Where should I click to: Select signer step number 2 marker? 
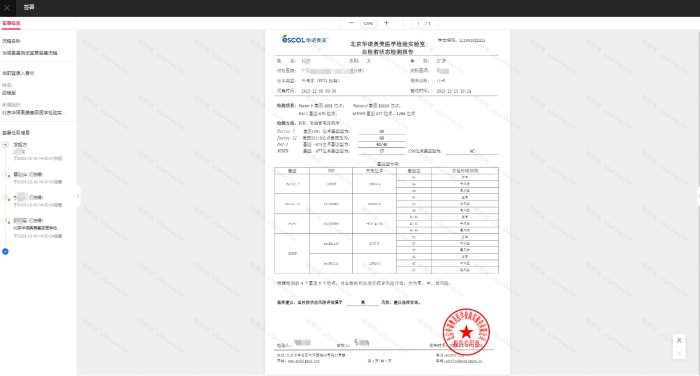point(6,197)
